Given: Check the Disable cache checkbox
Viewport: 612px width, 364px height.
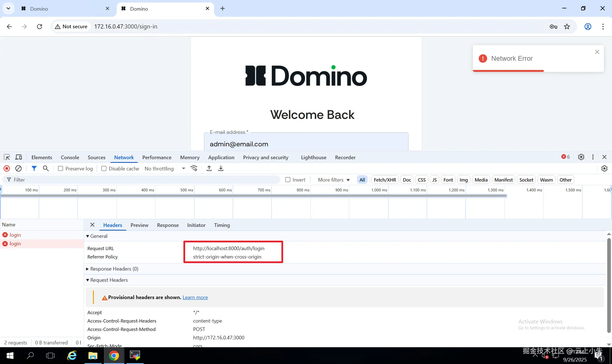Looking at the screenshot, I should point(104,168).
